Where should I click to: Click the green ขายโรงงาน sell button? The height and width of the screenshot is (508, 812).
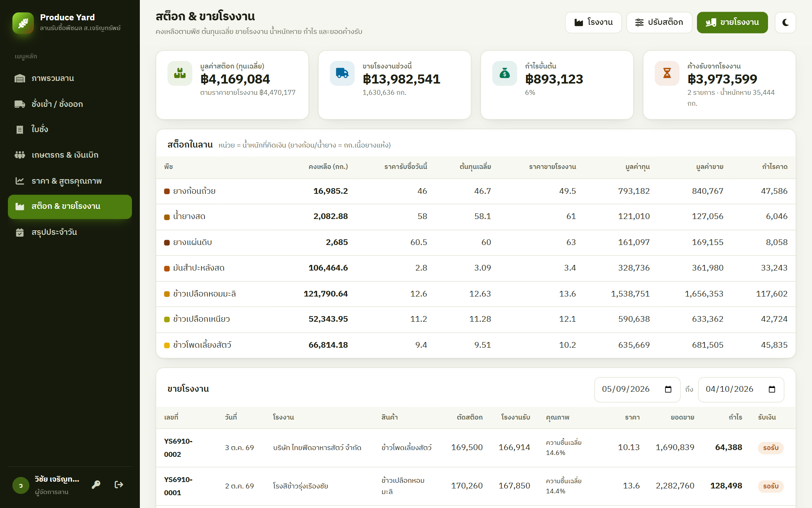point(732,23)
